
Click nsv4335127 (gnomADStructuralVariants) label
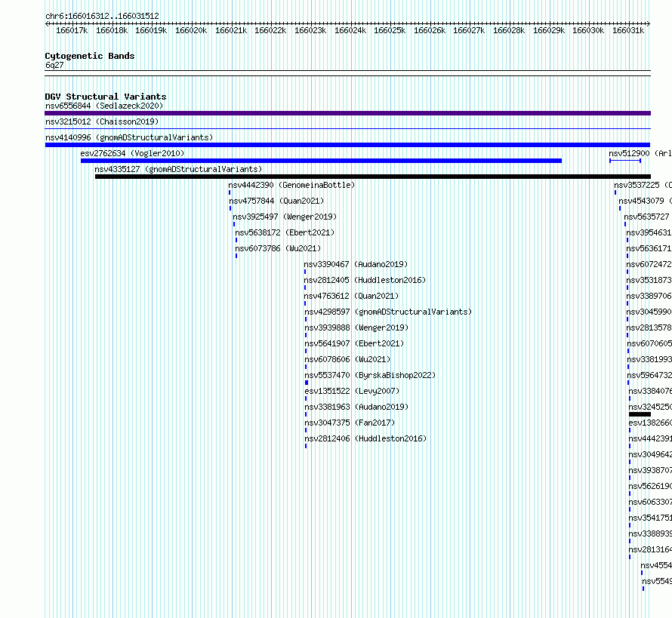[178, 169]
